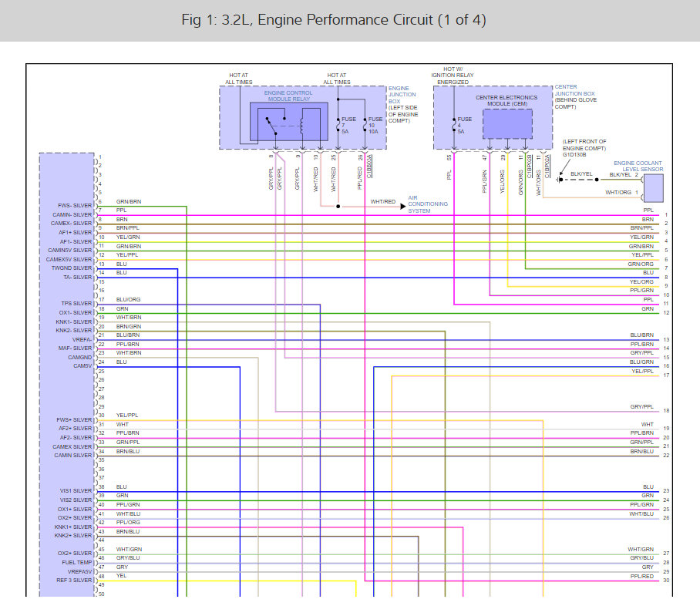This screenshot has width=700, height=616.
Task: Select the 'WHT/ORG 1' label near coolant sensor
Action: click(x=621, y=193)
